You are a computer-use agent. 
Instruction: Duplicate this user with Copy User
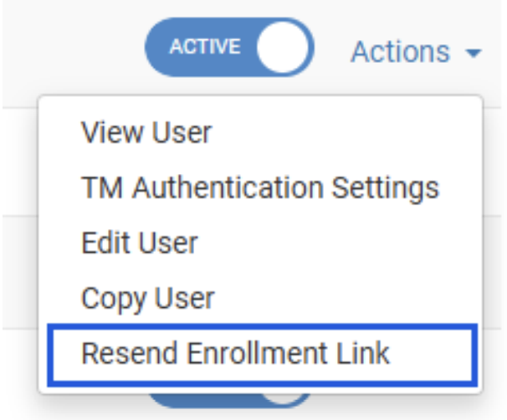tap(148, 298)
